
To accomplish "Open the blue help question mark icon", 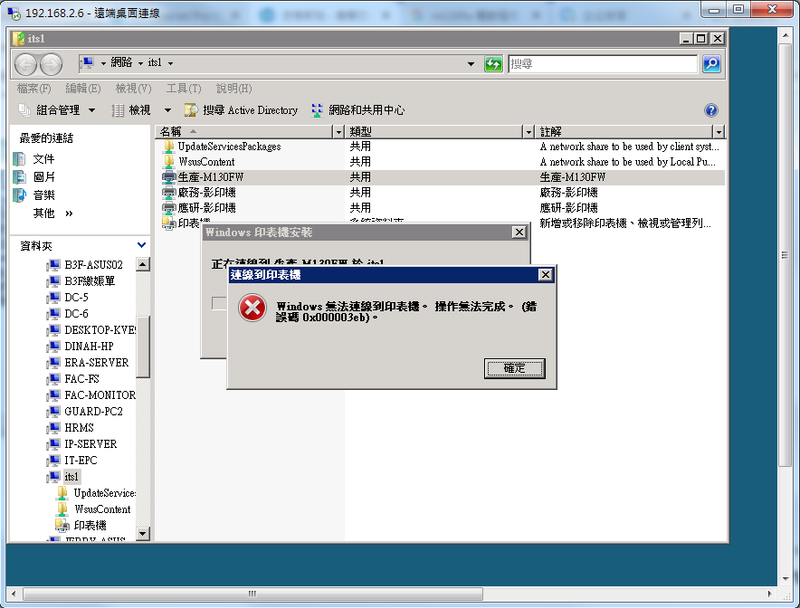I will pyautogui.click(x=711, y=111).
